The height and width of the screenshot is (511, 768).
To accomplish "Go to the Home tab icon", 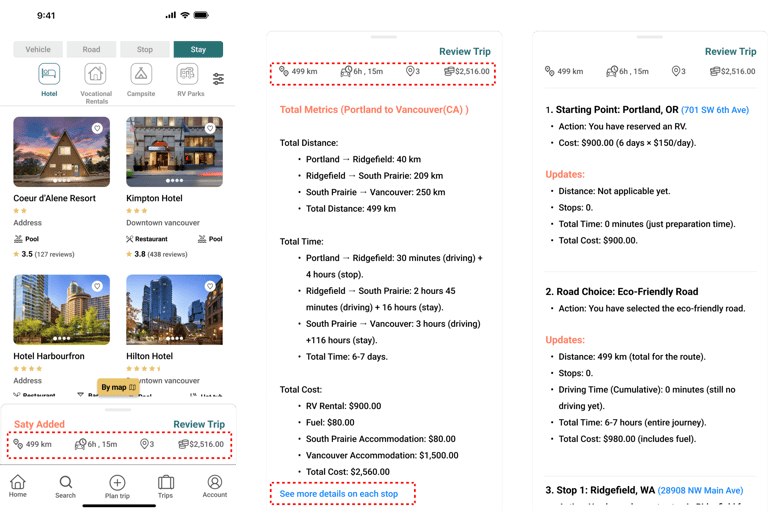I will 18,482.
